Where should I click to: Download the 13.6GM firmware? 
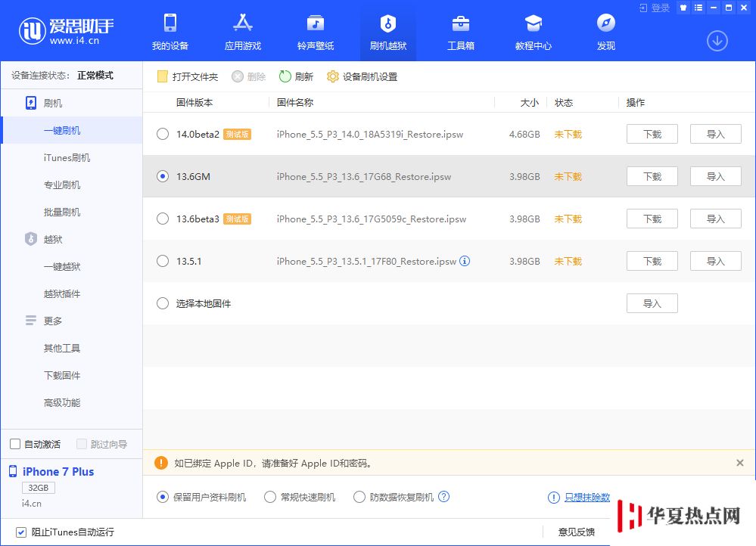point(652,176)
